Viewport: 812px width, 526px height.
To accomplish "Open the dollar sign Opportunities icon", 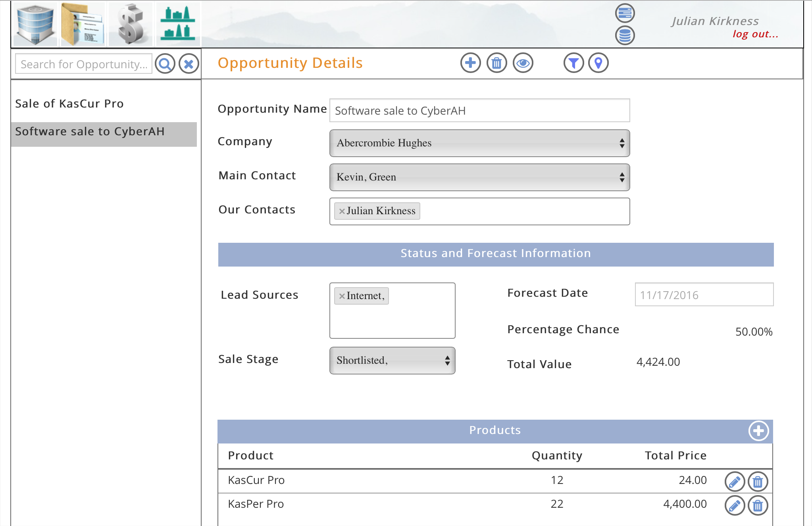I will pyautogui.click(x=131, y=24).
